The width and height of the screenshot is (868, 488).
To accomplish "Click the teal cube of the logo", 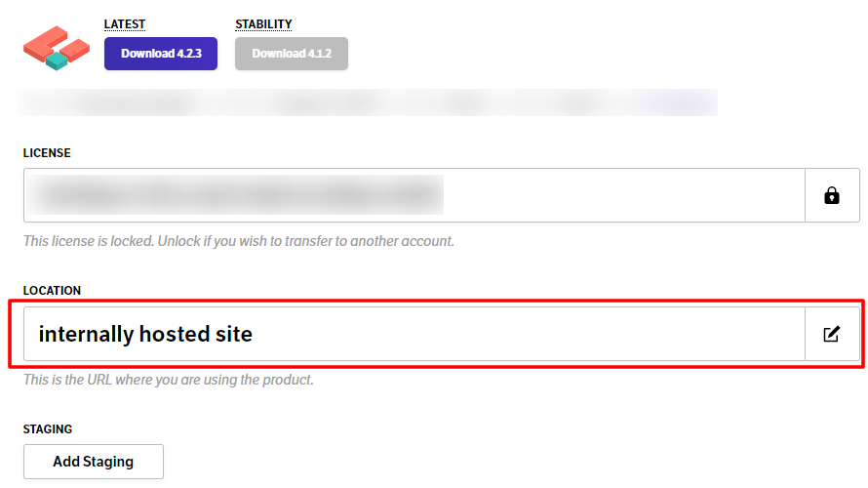I will [57, 60].
